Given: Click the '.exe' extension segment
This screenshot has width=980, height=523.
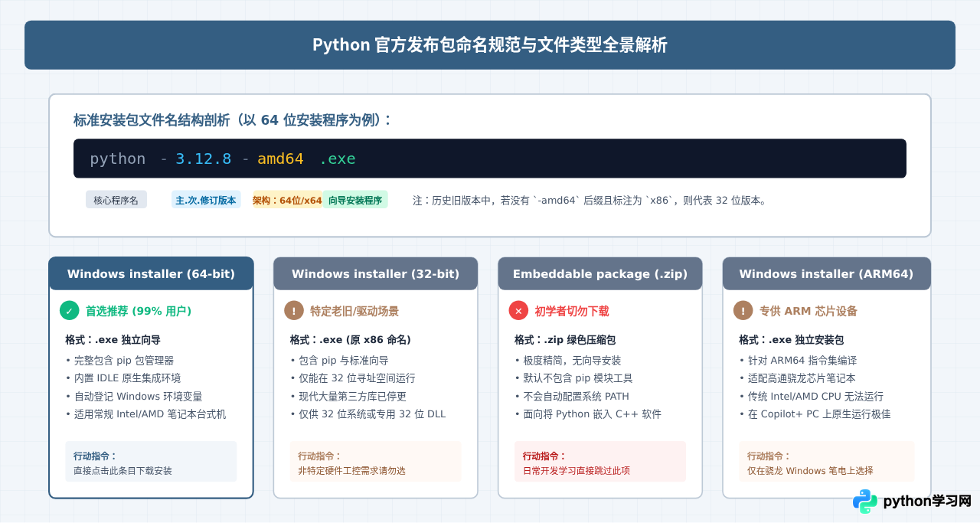Looking at the screenshot, I should (x=338, y=159).
